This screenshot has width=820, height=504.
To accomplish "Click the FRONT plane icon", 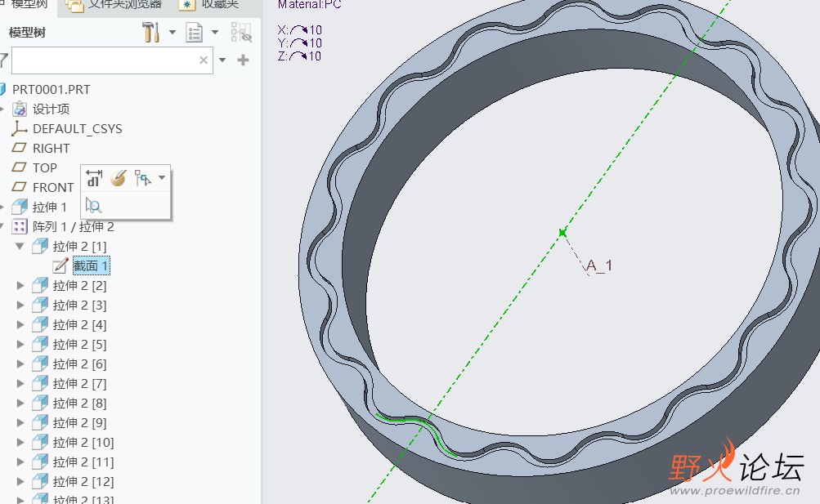I will pos(20,187).
